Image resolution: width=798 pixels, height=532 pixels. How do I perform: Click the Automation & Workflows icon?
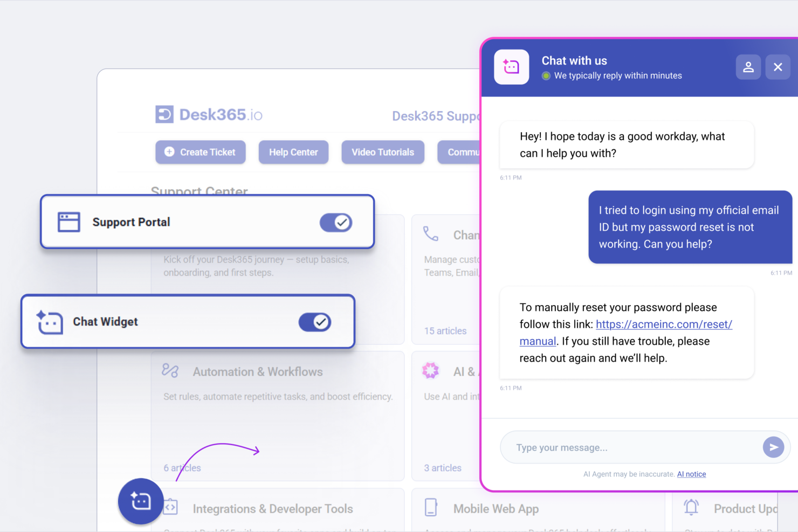pos(170,371)
